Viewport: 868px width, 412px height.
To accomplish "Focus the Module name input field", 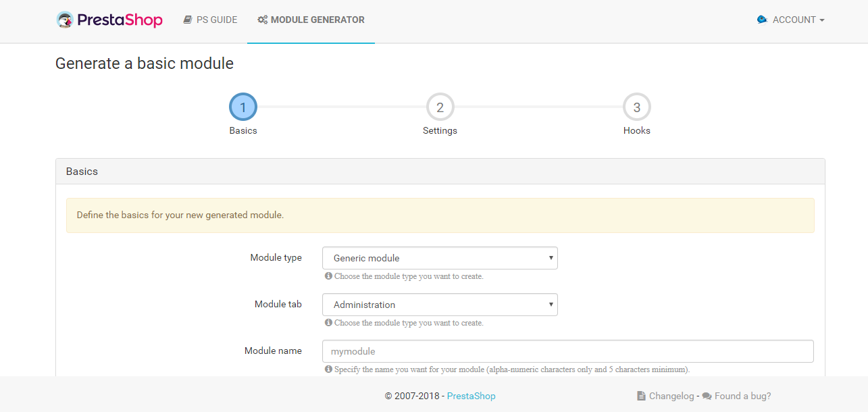I will click(567, 351).
